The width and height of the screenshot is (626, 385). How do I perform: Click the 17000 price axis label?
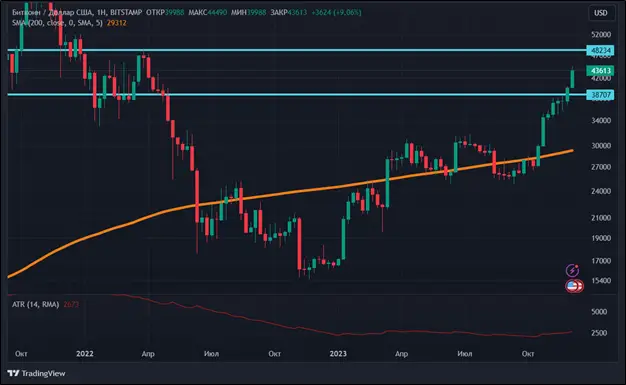click(x=601, y=261)
